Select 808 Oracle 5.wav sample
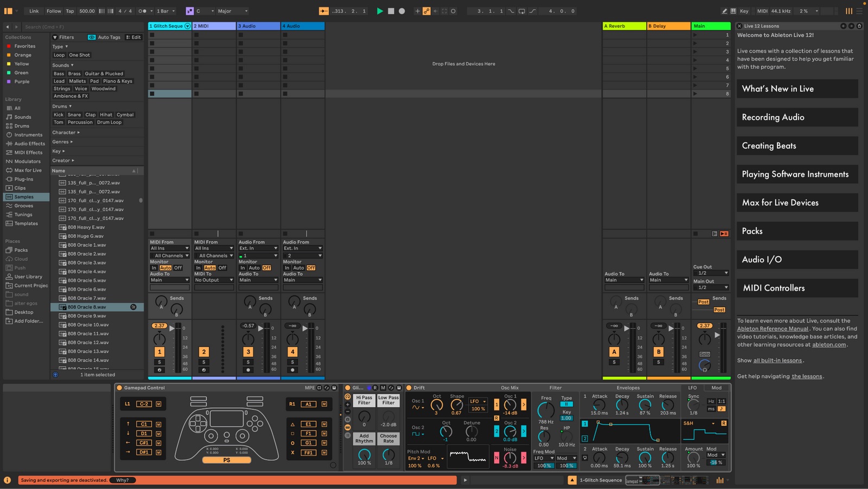The width and height of the screenshot is (868, 489). pos(87,281)
